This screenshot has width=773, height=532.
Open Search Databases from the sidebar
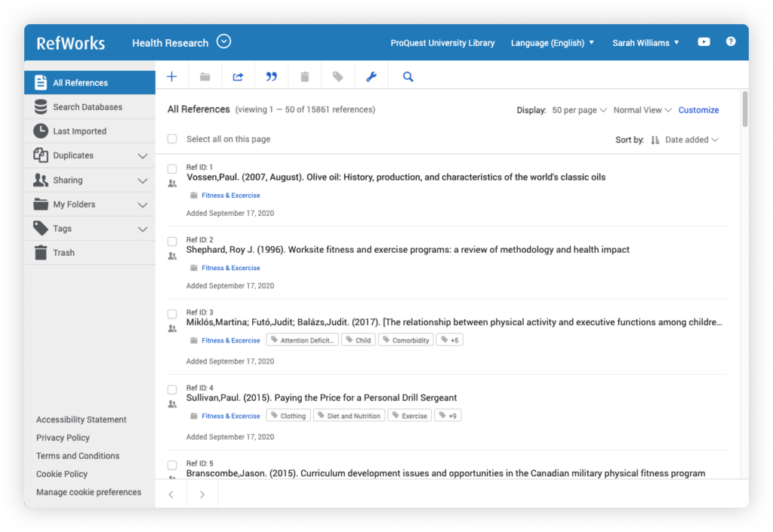pyautogui.click(x=87, y=107)
